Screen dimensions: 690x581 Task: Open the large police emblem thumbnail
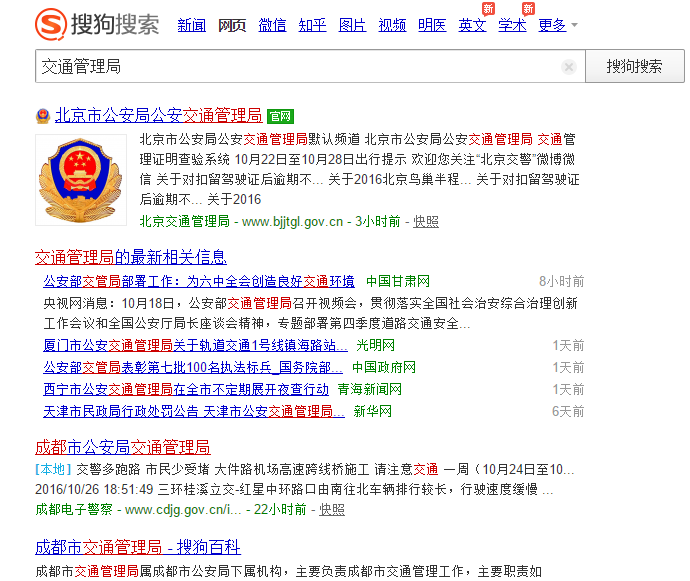click(81, 180)
